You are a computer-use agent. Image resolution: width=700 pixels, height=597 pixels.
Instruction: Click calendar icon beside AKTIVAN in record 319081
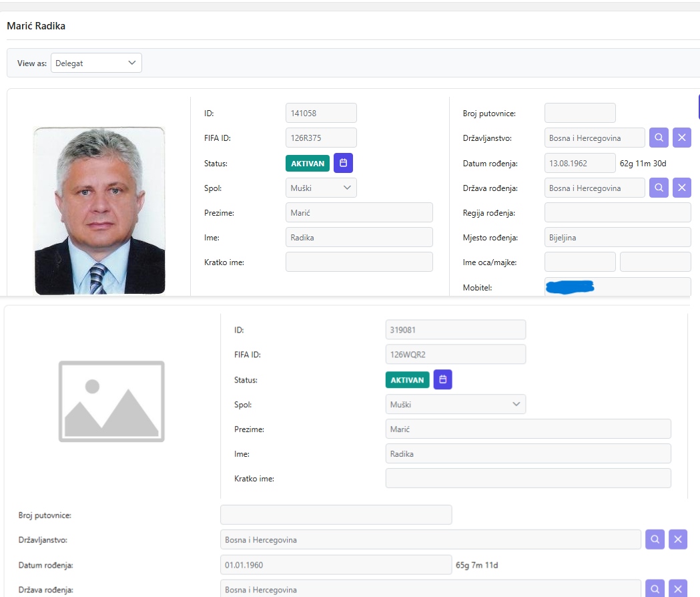(x=443, y=379)
